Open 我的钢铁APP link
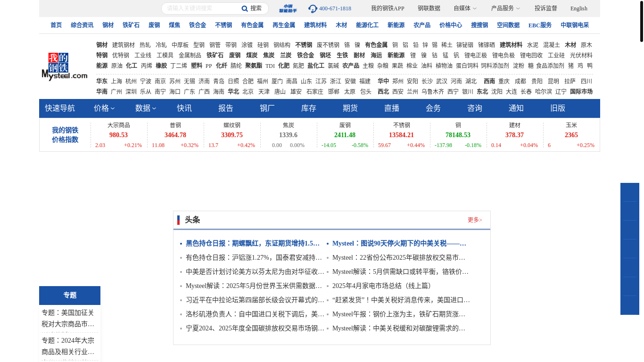Screen dimensions: 644x362 tap(388, 8)
